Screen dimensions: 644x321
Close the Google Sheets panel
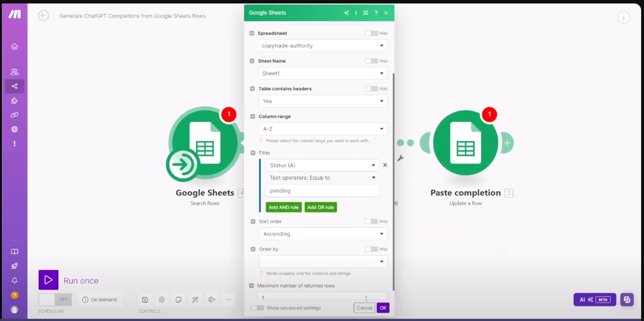[x=386, y=13]
